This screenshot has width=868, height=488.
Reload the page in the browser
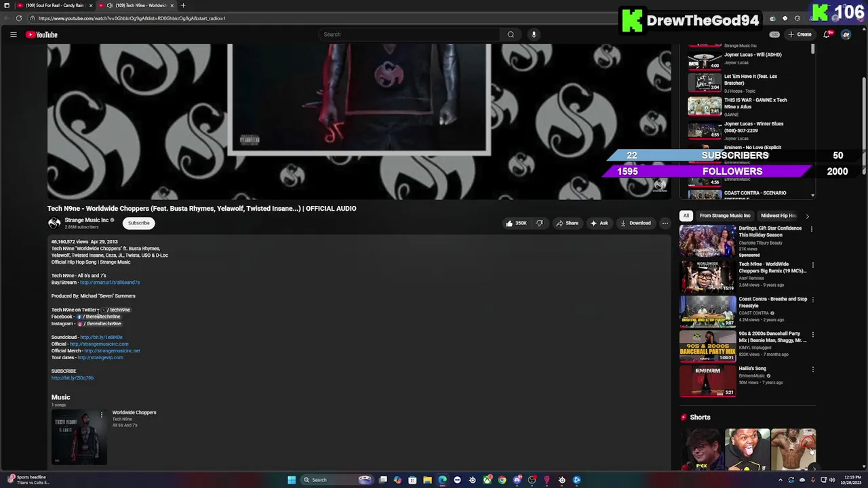pyautogui.click(x=18, y=18)
